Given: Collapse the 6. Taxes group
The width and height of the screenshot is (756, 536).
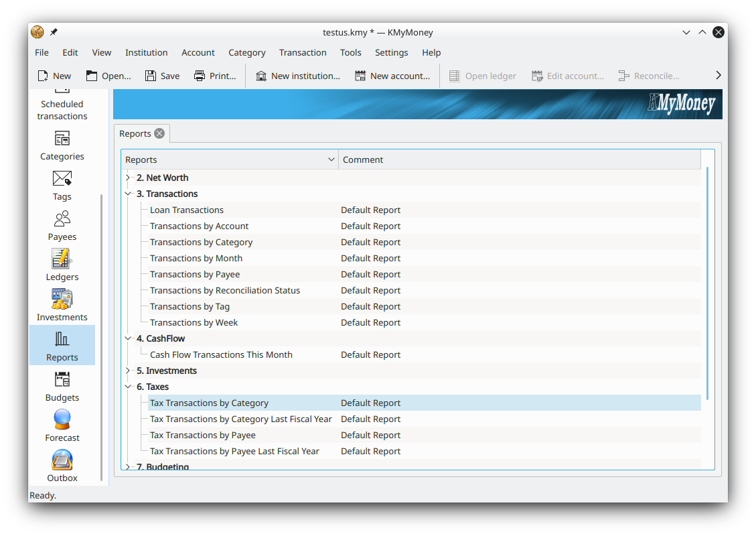Looking at the screenshot, I should (129, 387).
